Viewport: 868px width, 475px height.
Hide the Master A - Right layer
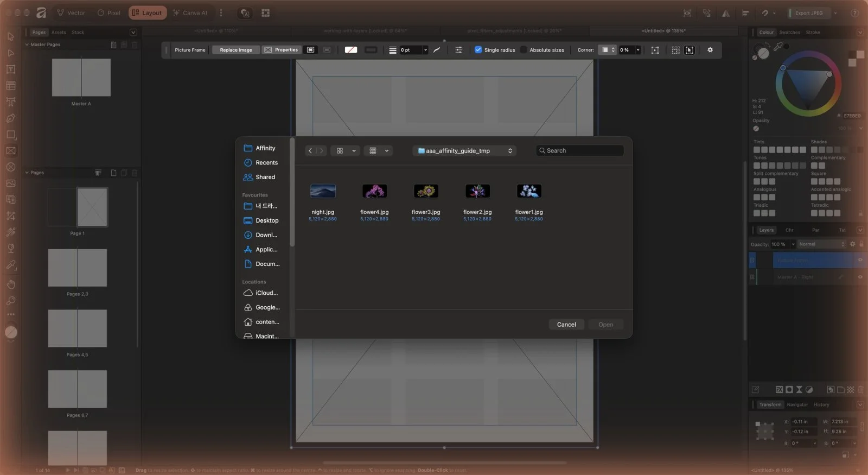(x=860, y=277)
